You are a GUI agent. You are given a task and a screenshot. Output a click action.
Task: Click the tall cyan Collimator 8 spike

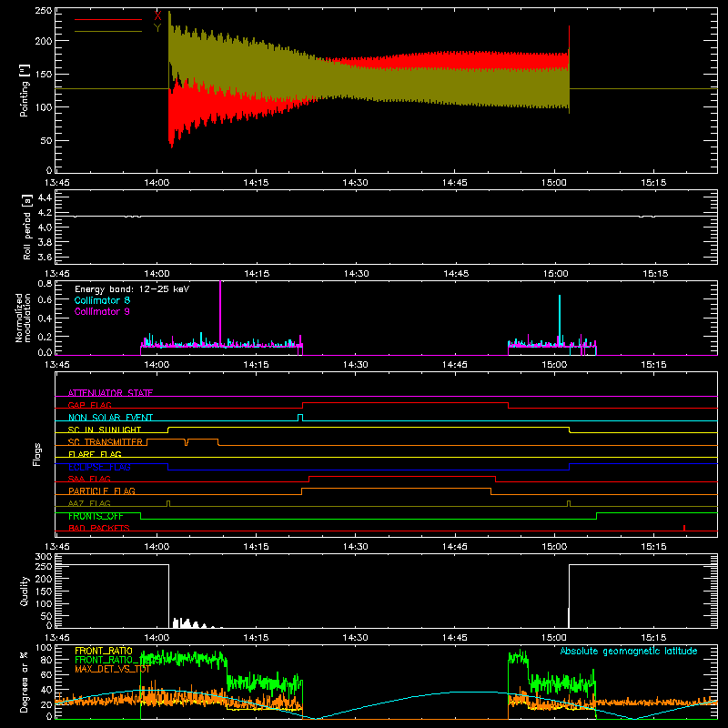[x=560, y=320]
